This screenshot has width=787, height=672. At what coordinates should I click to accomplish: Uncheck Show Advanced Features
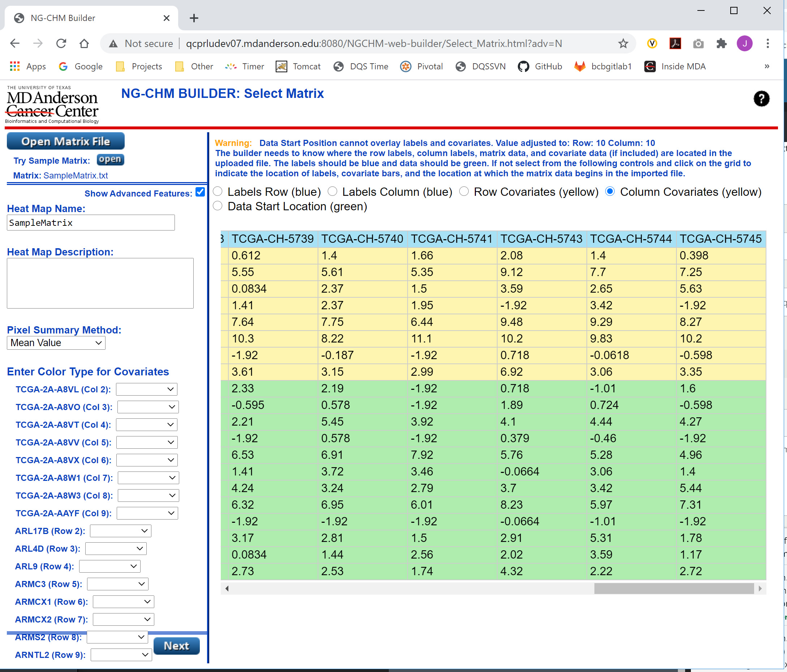click(x=200, y=193)
